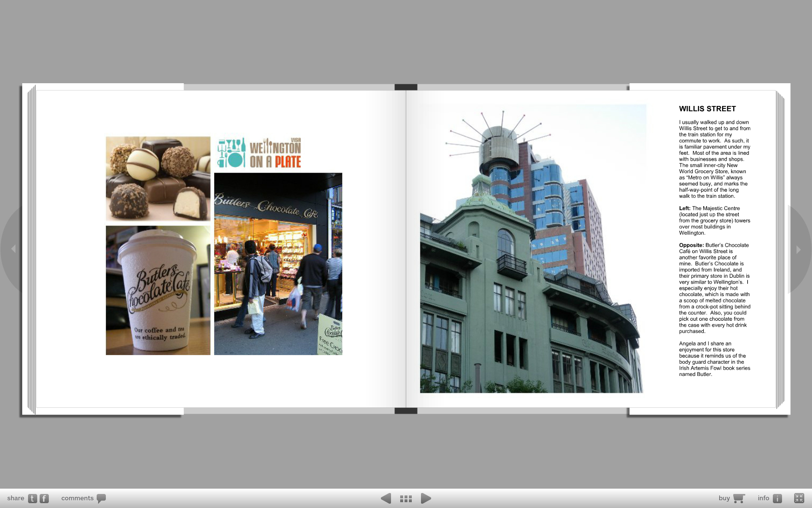Share the book on Twitter
The width and height of the screenshot is (812, 508).
(32, 498)
